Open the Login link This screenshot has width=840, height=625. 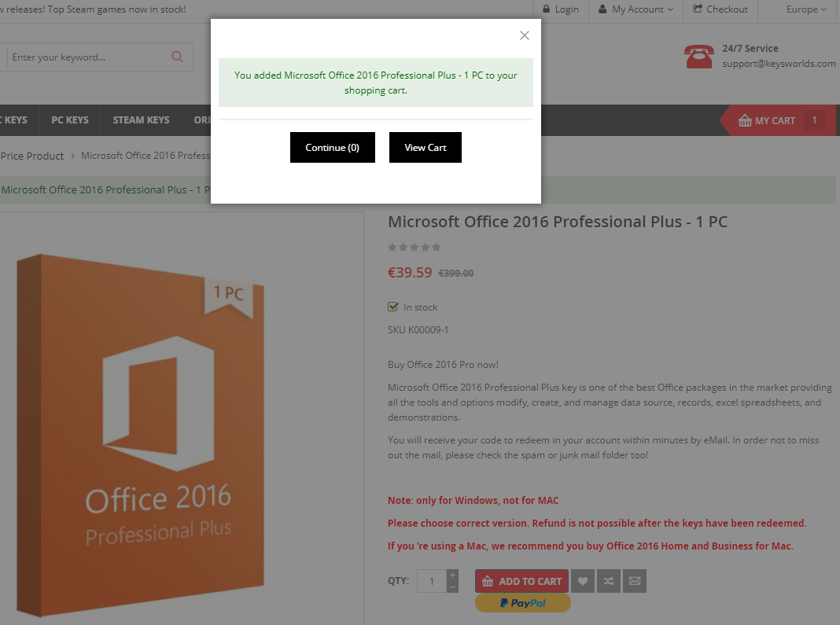[560, 9]
